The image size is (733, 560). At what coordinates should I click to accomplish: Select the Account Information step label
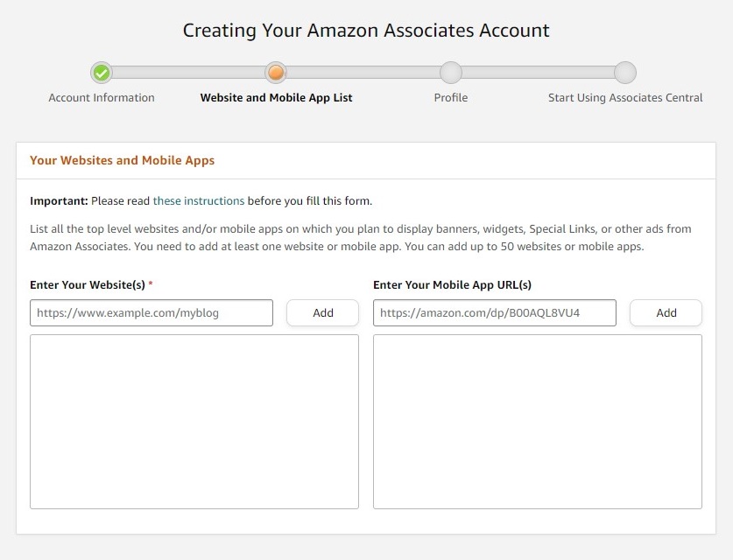(102, 98)
